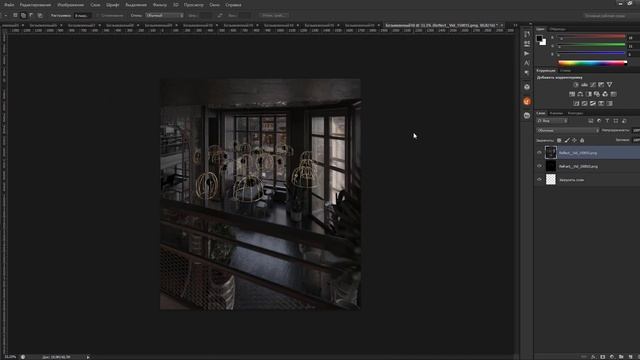Open the Редактирование menu
Viewport: 640px width, 360px height.
(x=35, y=5)
